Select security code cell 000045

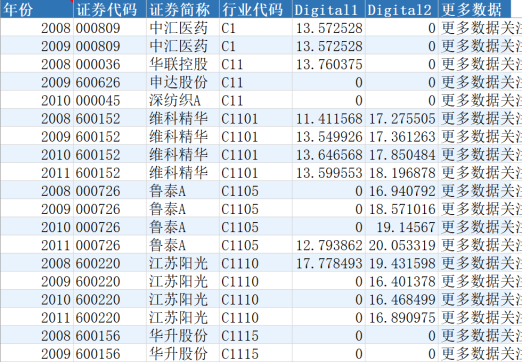click(110, 100)
